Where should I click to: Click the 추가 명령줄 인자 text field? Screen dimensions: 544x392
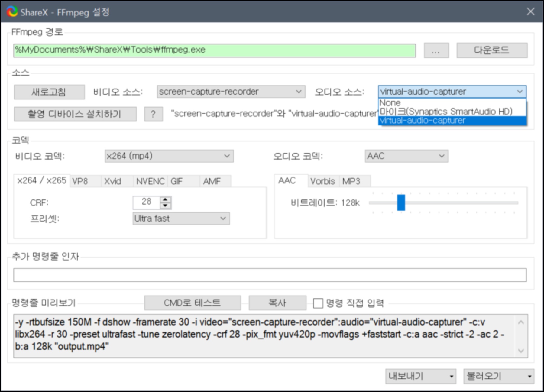(270, 275)
